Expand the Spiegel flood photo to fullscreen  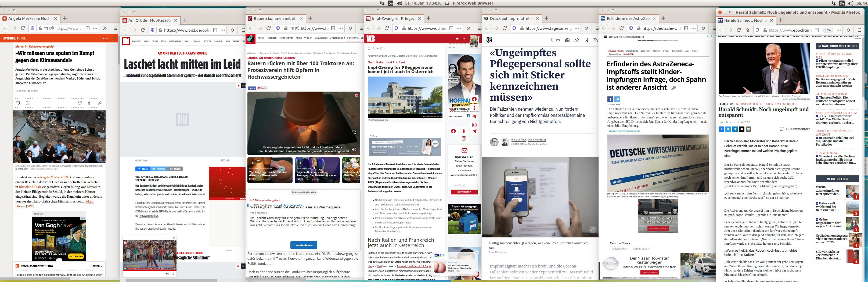(x=100, y=115)
